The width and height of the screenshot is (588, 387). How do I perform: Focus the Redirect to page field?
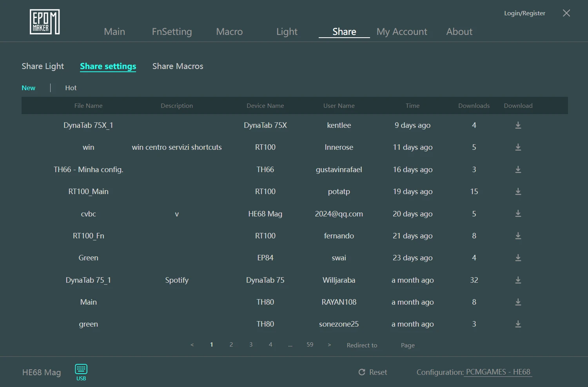pyautogui.click(x=389, y=345)
